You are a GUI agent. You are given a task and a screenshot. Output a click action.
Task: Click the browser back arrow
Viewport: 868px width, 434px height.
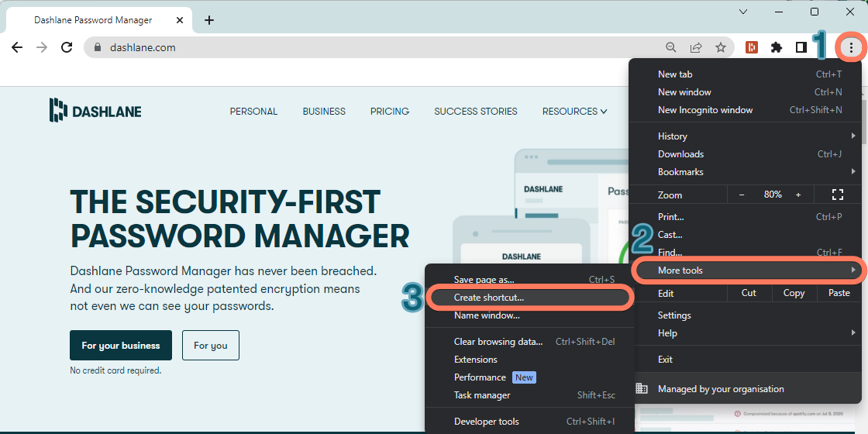coord(17,47)
